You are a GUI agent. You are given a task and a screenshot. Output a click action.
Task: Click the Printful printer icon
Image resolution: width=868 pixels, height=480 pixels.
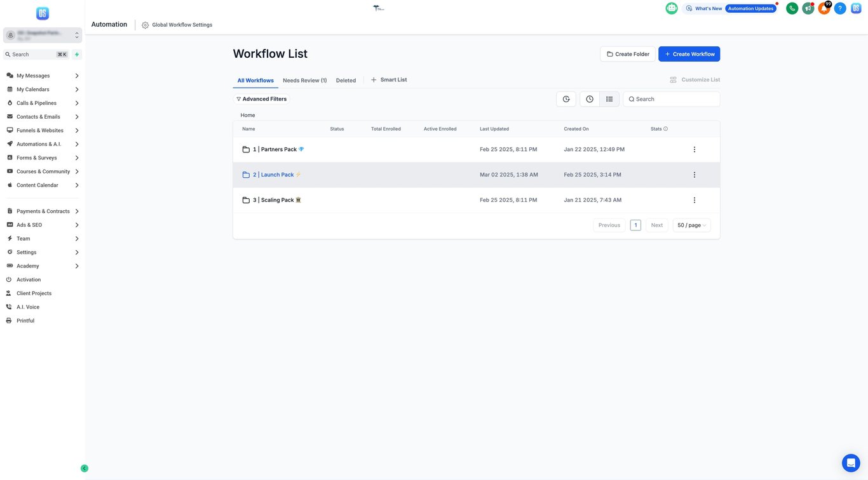coord(9,321)
